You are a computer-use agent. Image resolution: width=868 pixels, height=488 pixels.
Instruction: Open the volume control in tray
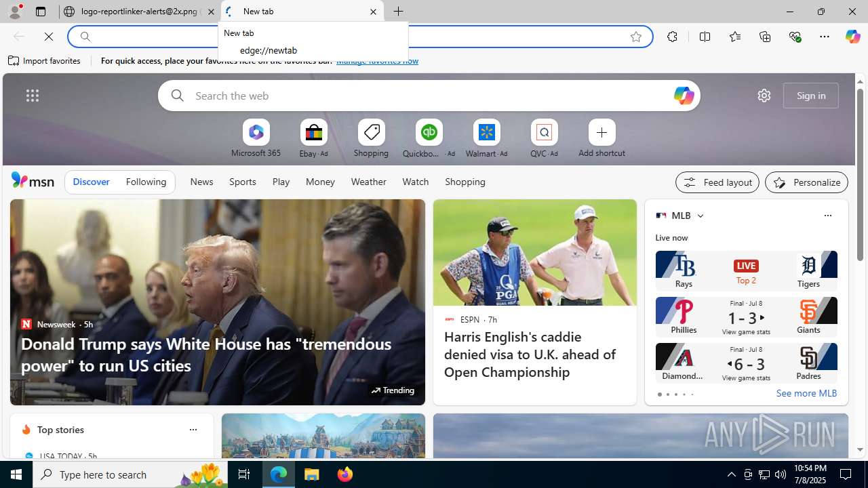pos(781,474)
